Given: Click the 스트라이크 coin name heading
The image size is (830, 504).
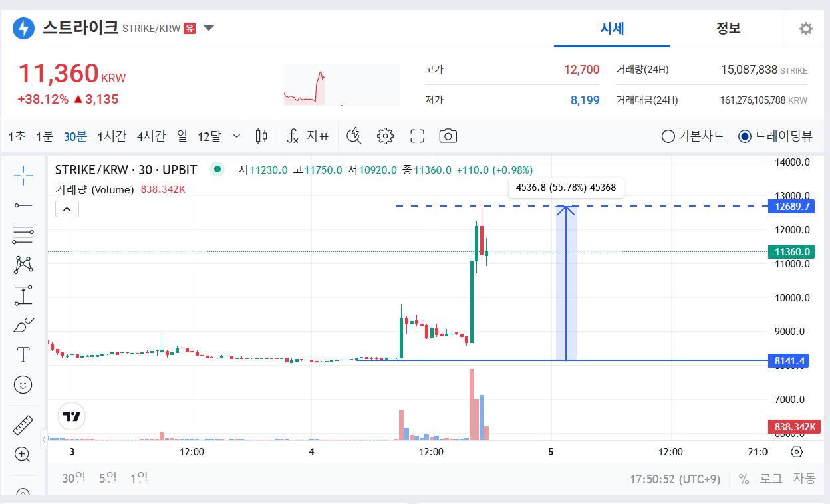Looking at the screenshot, I should [81, 28].
